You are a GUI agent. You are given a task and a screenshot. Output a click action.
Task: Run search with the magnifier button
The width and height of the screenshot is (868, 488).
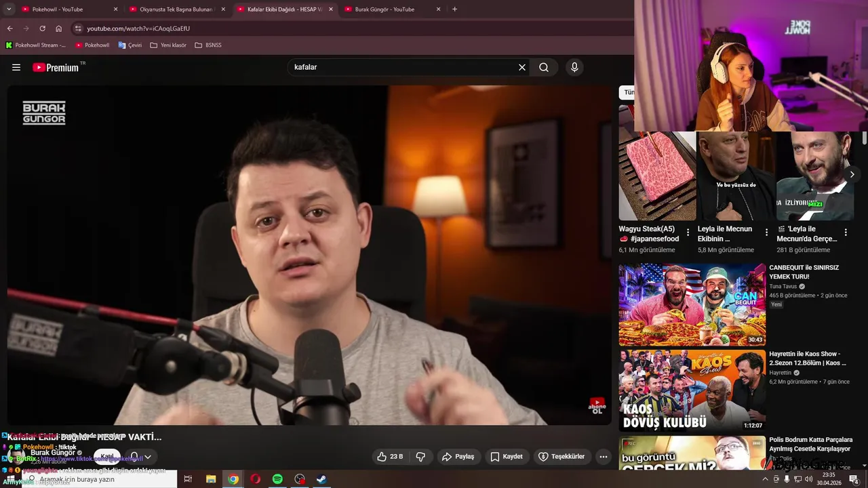[544, 67]
